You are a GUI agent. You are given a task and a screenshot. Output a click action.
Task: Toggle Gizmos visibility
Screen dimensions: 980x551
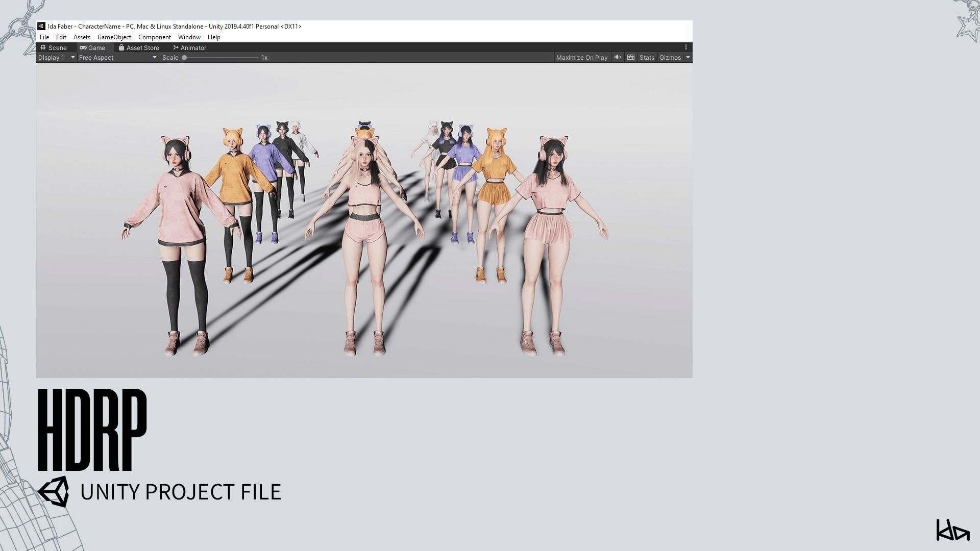(670, 58)
